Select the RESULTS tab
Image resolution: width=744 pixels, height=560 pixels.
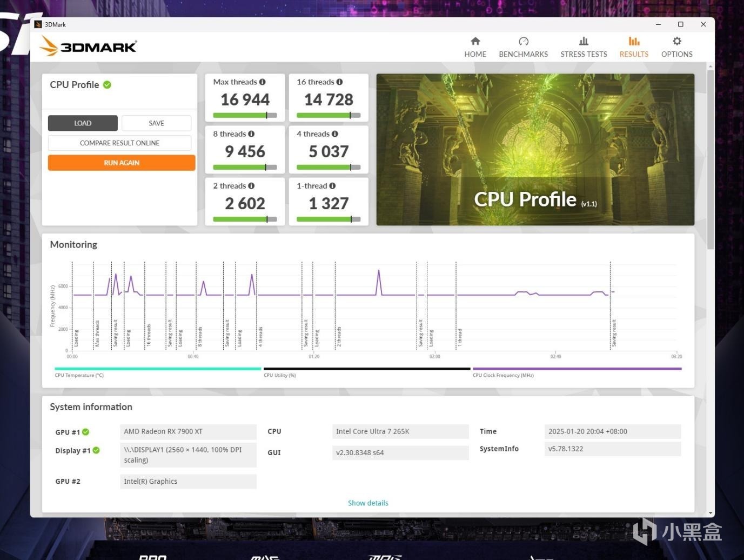tap(634, 47)
